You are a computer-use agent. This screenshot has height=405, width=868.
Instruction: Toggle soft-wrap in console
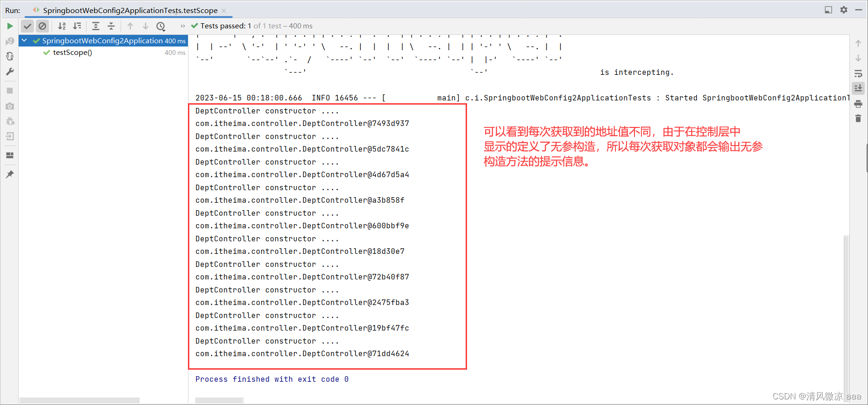tap(858, 73)
